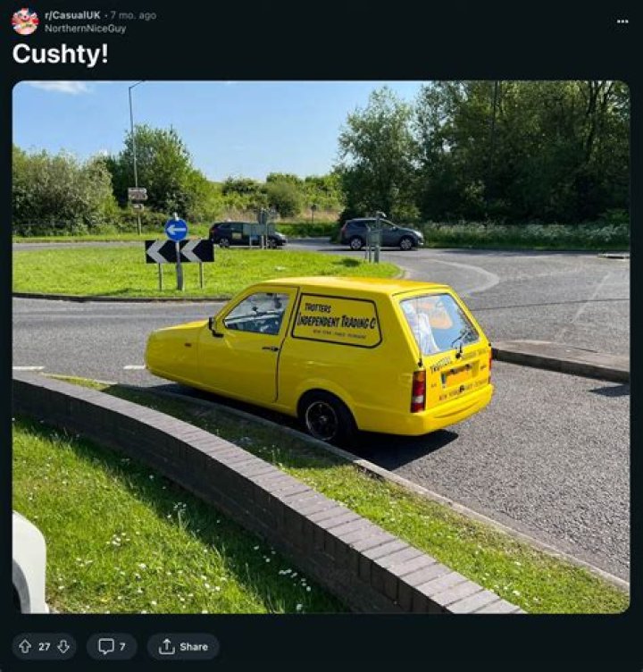This screenshot has height=672, width=643.
Task: Click the comment count of 7
Action: click(x=122, y=646)
